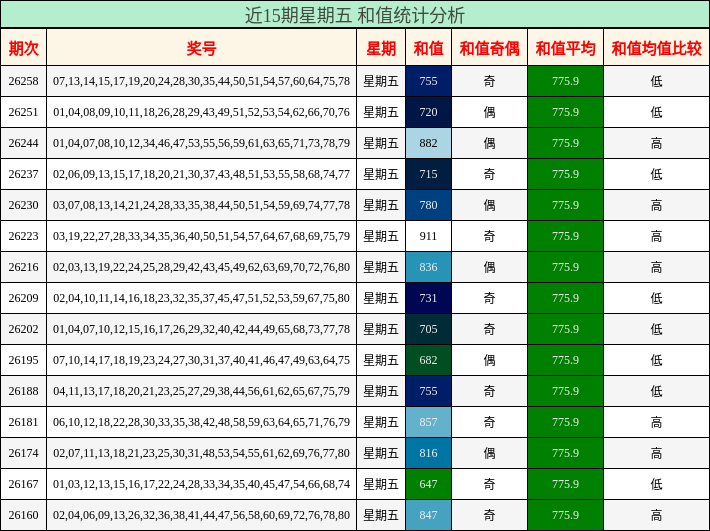710x531 pixels.
Task: Click winning numbers of issue 26244
Action: 201,143
